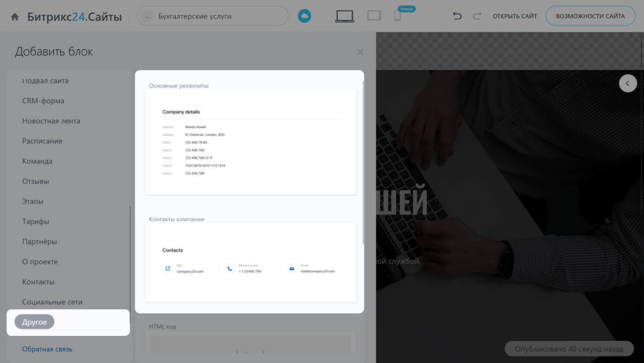This screenshot has height=363, width=644.
Task: Select the Новостная лента category
Action: tap(51, 121)
